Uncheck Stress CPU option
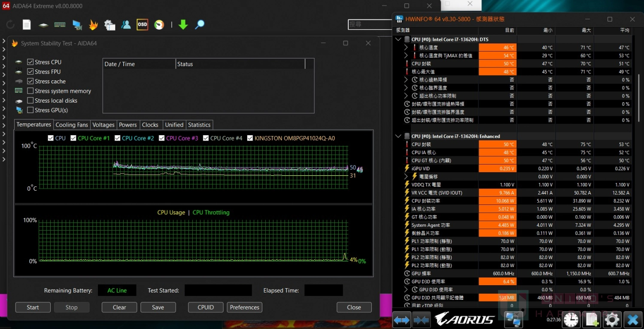The image size is (644, 329). [x=30, y=62]
